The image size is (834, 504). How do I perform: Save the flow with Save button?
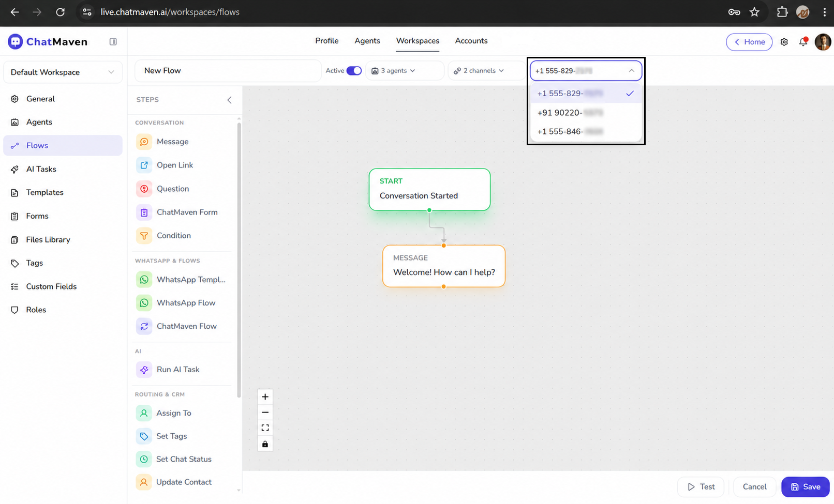click(806, 487)
